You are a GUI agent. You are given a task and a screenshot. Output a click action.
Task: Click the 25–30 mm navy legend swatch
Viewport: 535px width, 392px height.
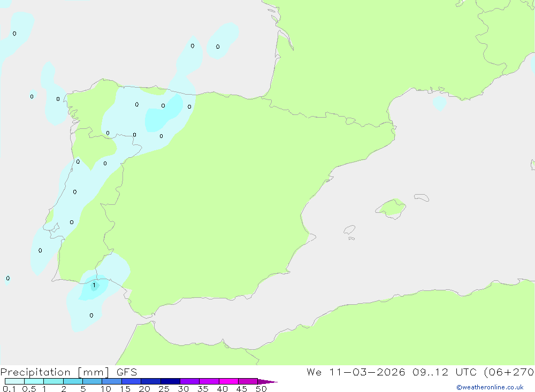[x=170, y=381]
